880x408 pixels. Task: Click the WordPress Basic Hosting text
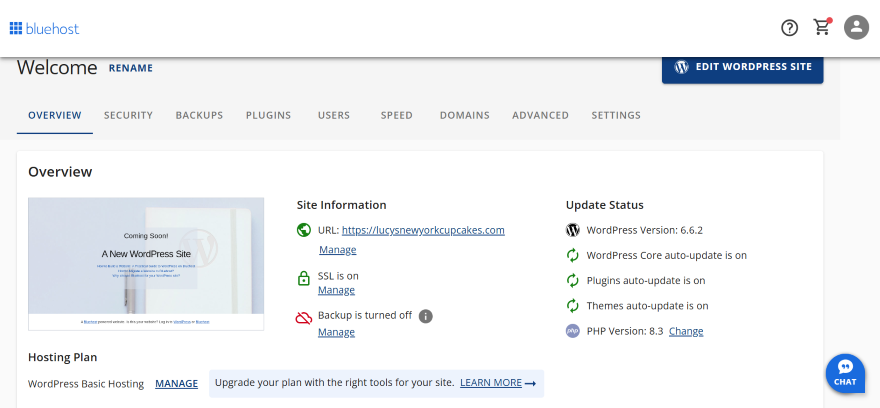86,384
